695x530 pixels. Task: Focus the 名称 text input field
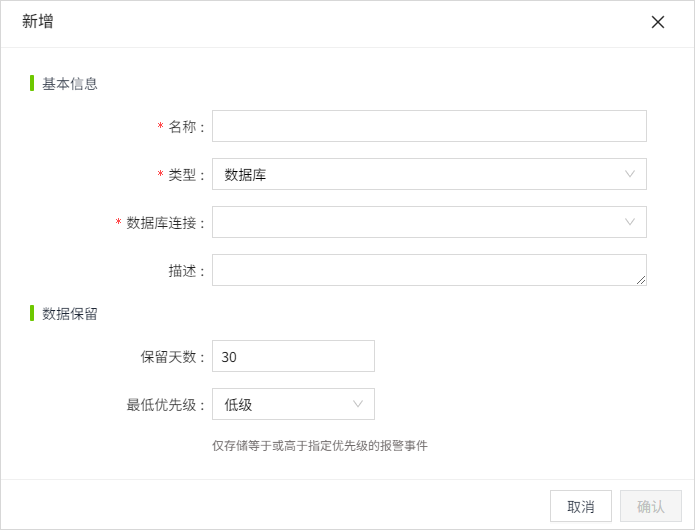(x=429, y=126)
